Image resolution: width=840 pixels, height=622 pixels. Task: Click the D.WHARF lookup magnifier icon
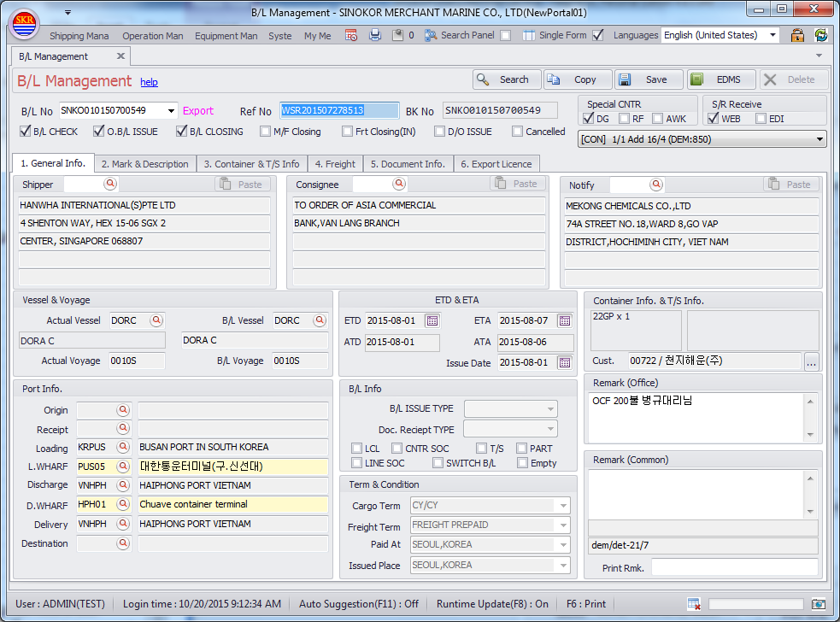(x=123, y=504)
